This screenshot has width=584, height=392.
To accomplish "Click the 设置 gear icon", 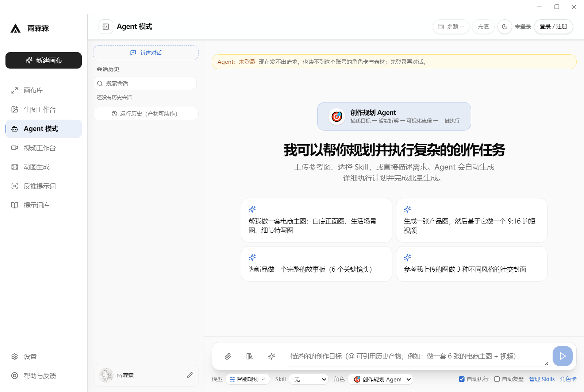I will [x=15, y=357].
